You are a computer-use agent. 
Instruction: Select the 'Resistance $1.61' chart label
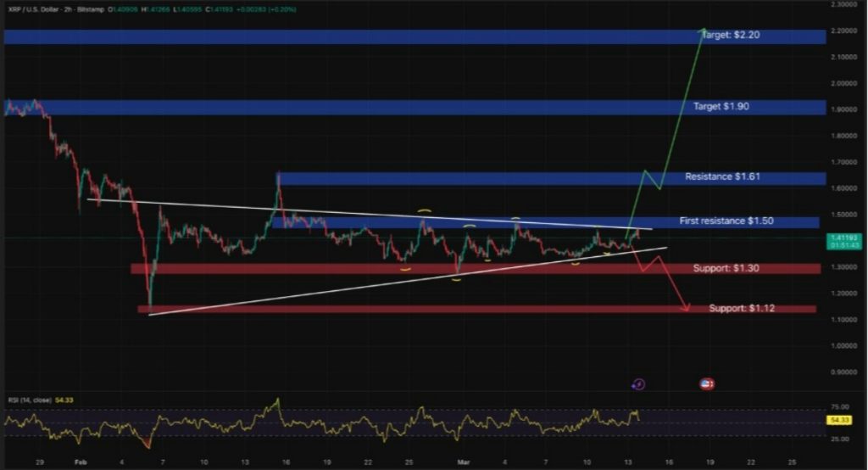pyautogui.click(x=722, y=176)
